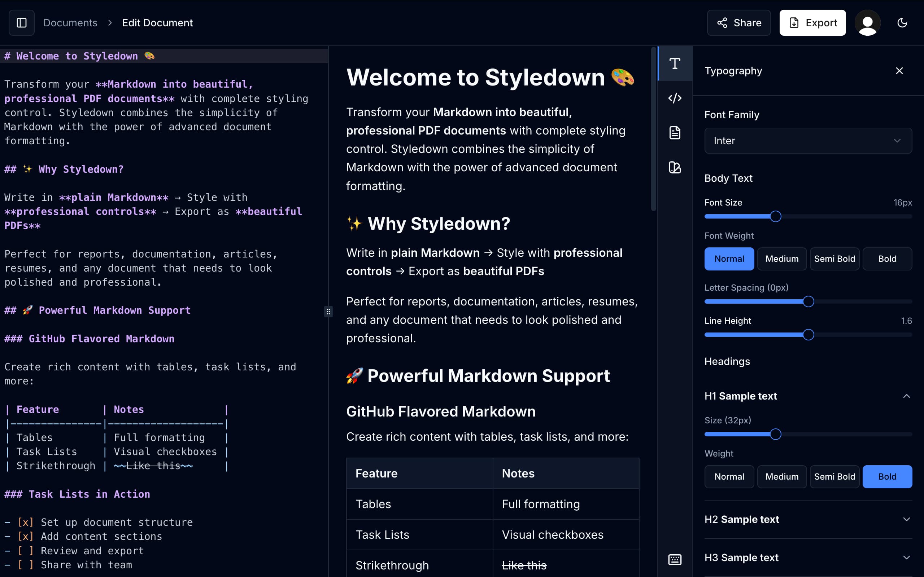Set body font weight to Semi Bold

pos(834,259)
